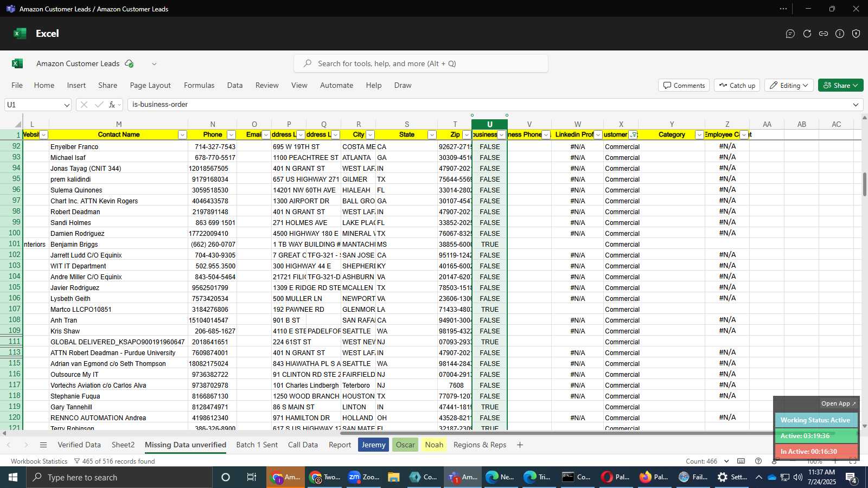
Task: Open the Phone column filter arrow
Action: tap(231, 135)
